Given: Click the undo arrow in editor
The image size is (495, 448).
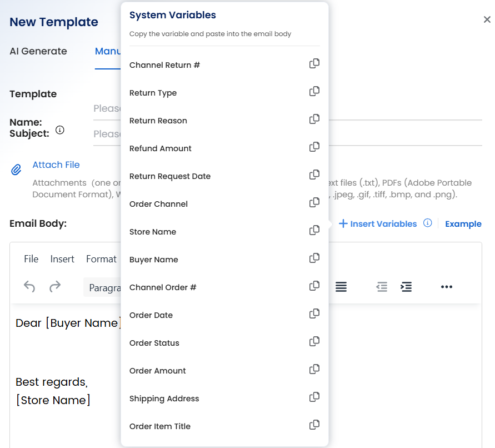Looking at the screenshot, I should [29, 287].
